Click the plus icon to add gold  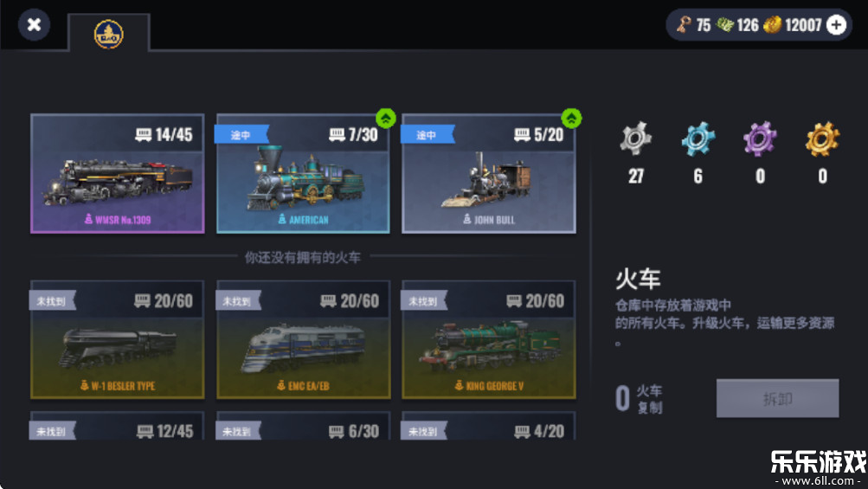(837, 25)
